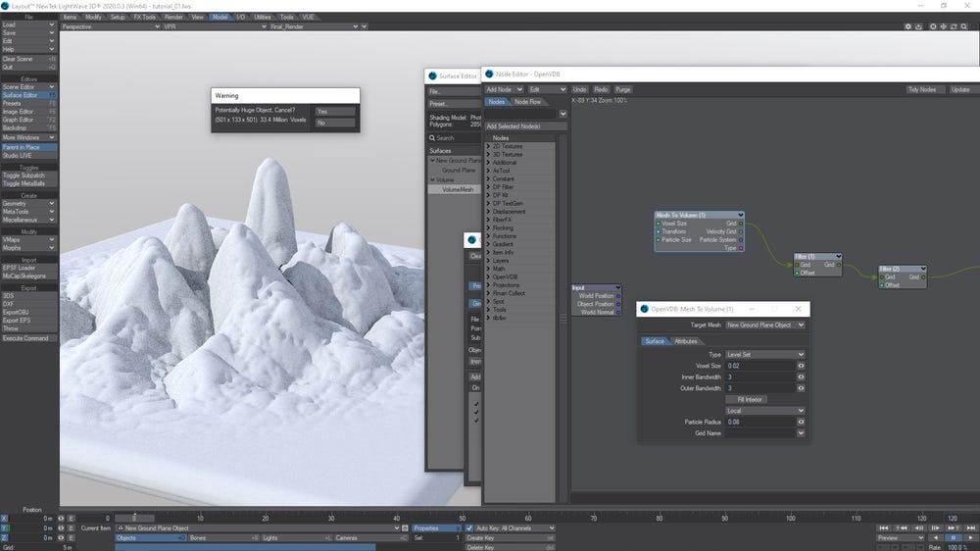Click the Purge button

point(622,89)
